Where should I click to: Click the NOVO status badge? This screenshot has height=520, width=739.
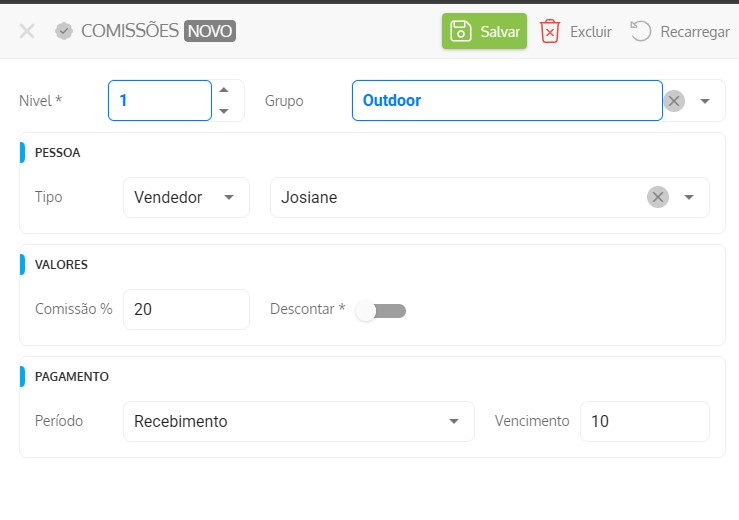[x=210, y=31]
